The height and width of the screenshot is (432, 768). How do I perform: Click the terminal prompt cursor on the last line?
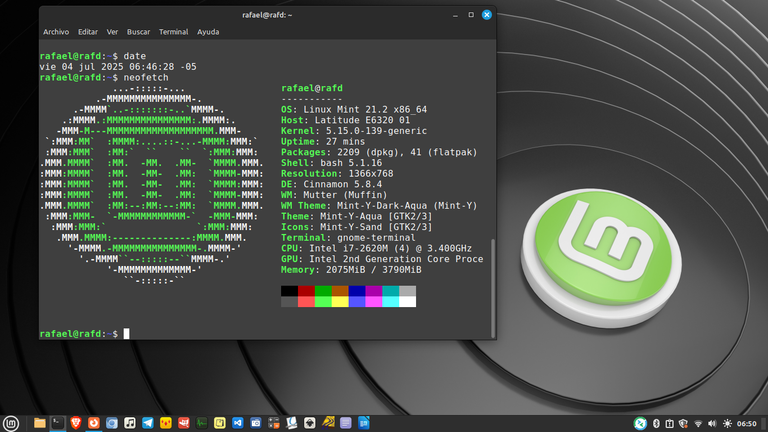pyautogui.click(x=126, y=334)
